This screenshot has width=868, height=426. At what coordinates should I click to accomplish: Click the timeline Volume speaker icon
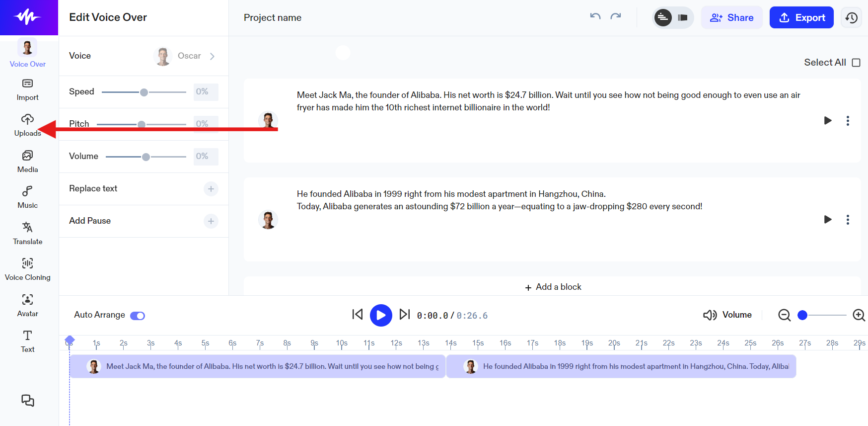[710, 315]
